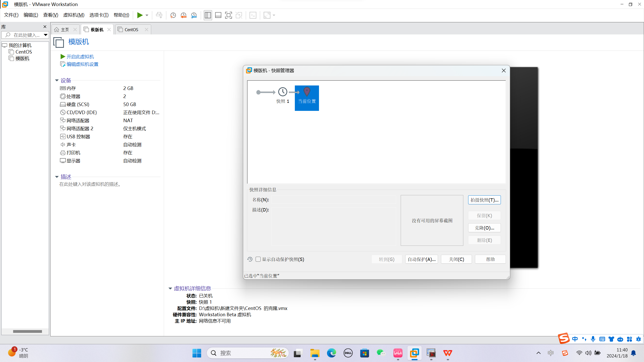Click the 硬盘 (SCSI) device row
This screenshot has height=362, width=644.
[x=110, y=104]
